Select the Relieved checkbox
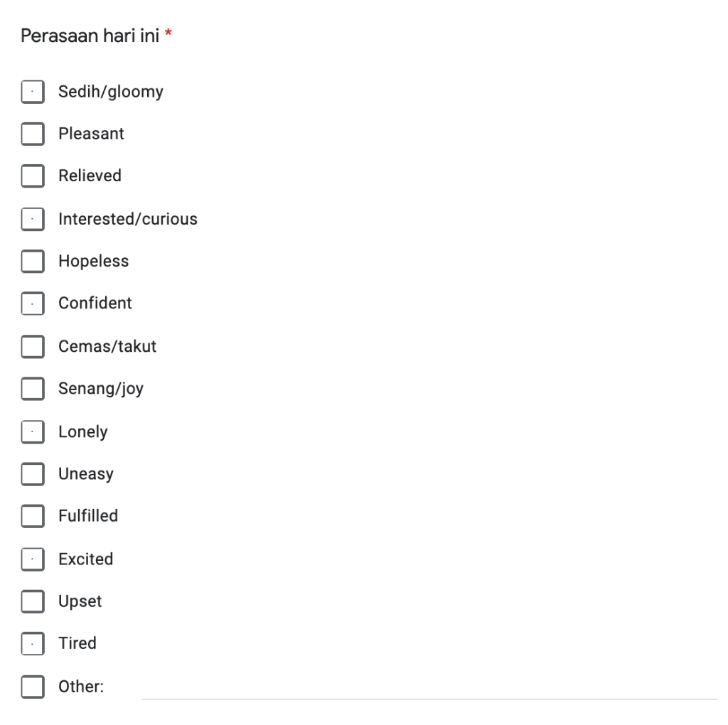This screenshot has height=725, width=728. pos(33,176)
